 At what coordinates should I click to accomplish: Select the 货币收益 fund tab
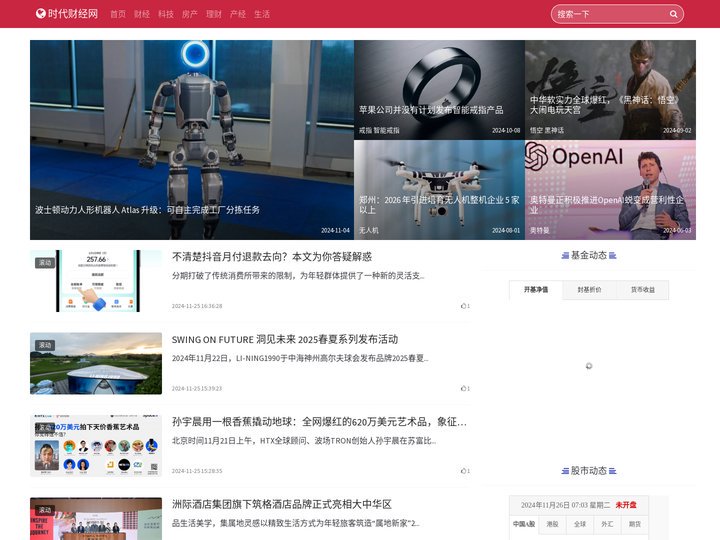coord(642,290)
